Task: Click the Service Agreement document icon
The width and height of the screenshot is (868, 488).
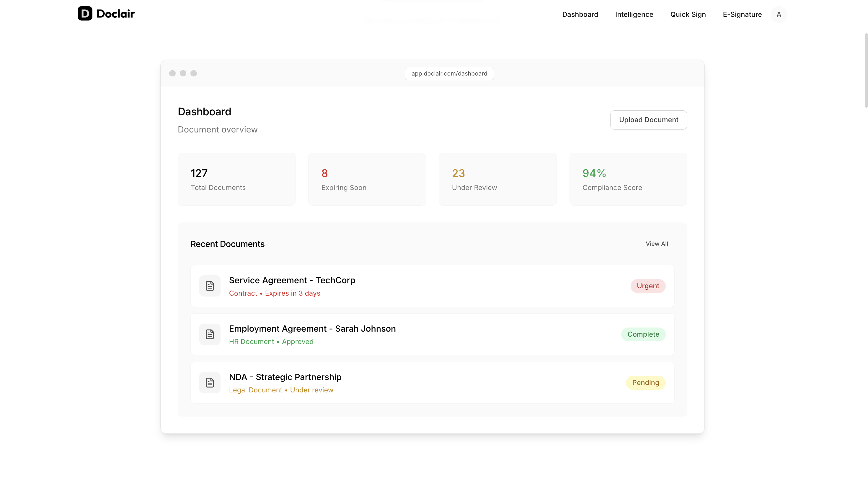Action: [x=210, y=286]
